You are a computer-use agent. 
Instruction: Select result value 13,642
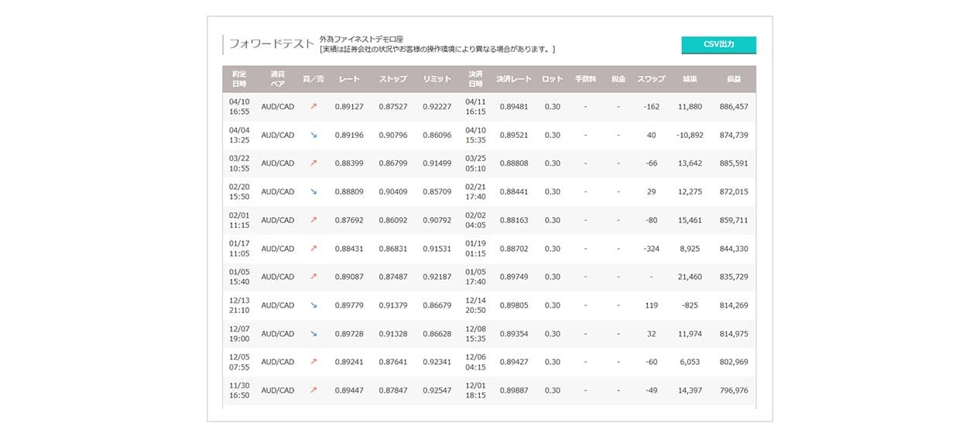[x=690, y=163]
